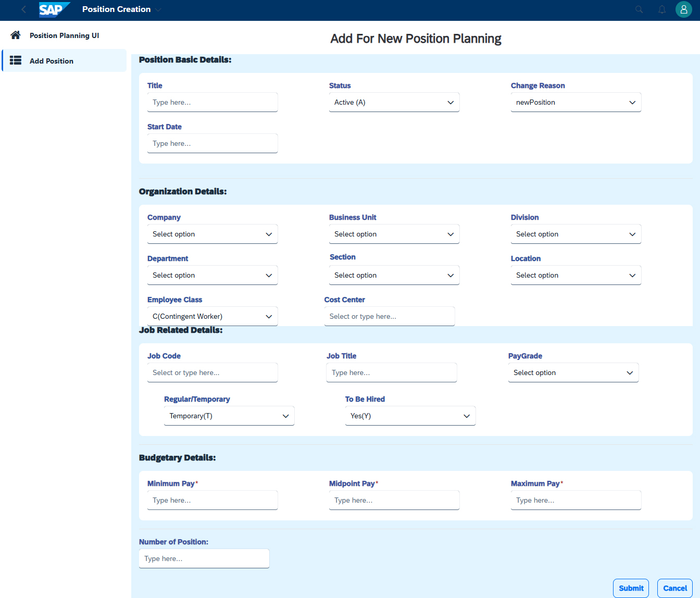Open search using the magnifier icon

639,9
